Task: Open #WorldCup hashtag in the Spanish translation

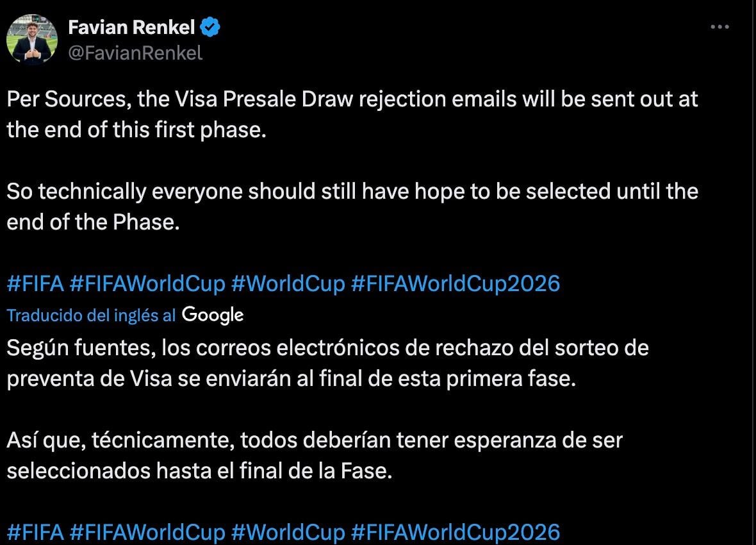Action: (288, 532)
